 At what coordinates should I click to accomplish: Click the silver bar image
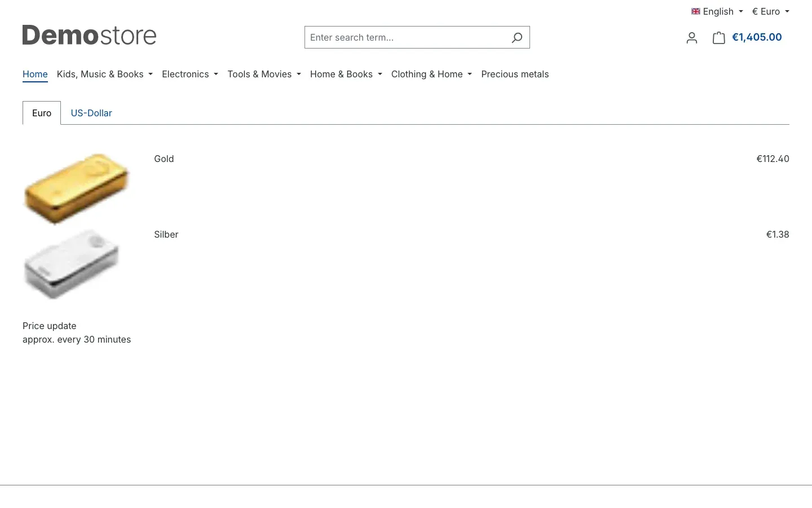point(72,264)
